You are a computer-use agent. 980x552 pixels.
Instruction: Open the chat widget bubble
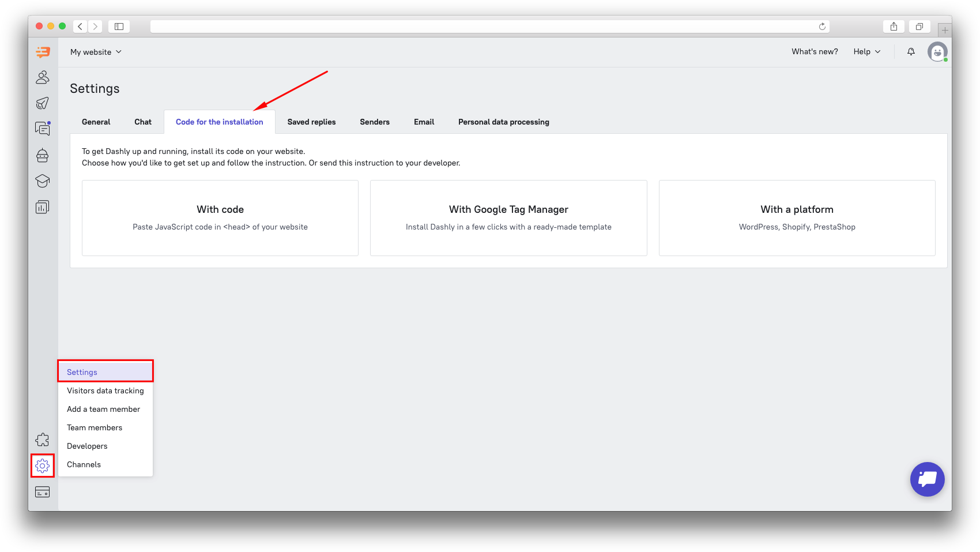pyautogui.click(x=928, y=479)
